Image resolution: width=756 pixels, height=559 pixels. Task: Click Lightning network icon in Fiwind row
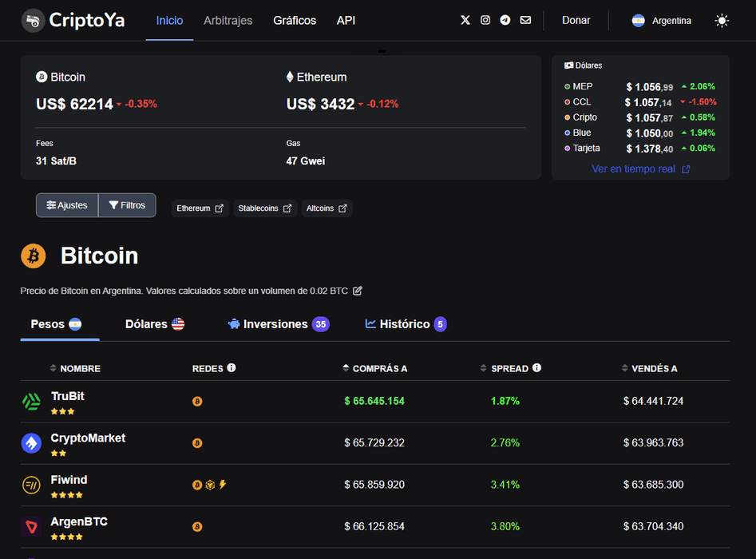tap(223, 485)
